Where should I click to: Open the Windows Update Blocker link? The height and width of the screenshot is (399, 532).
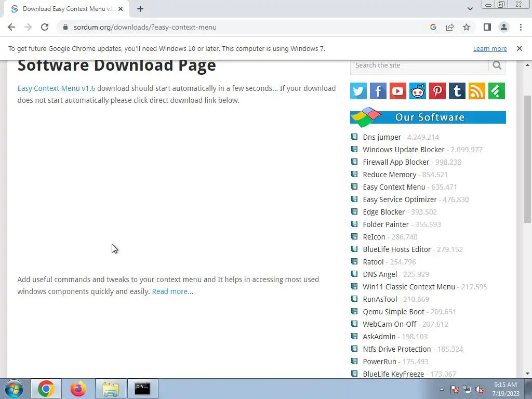403,150
